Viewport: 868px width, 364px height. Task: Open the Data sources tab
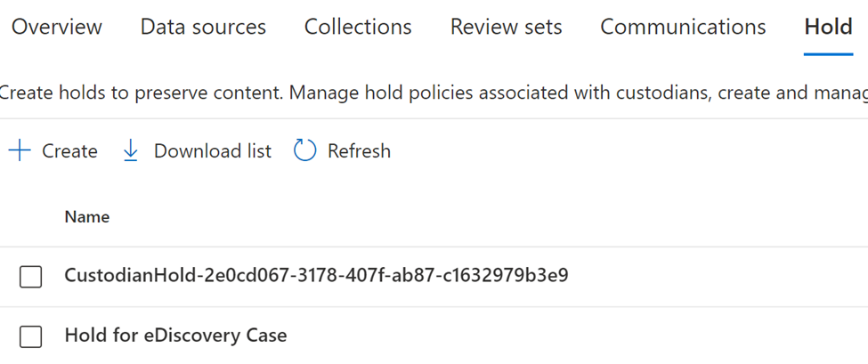pos(203,27)
